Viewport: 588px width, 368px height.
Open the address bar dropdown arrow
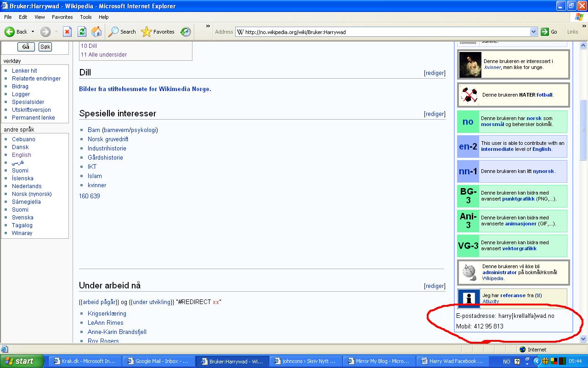coord(533,32)
